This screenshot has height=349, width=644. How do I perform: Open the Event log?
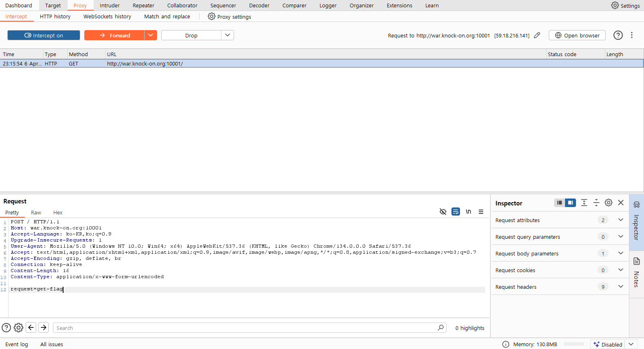(17, 344)
